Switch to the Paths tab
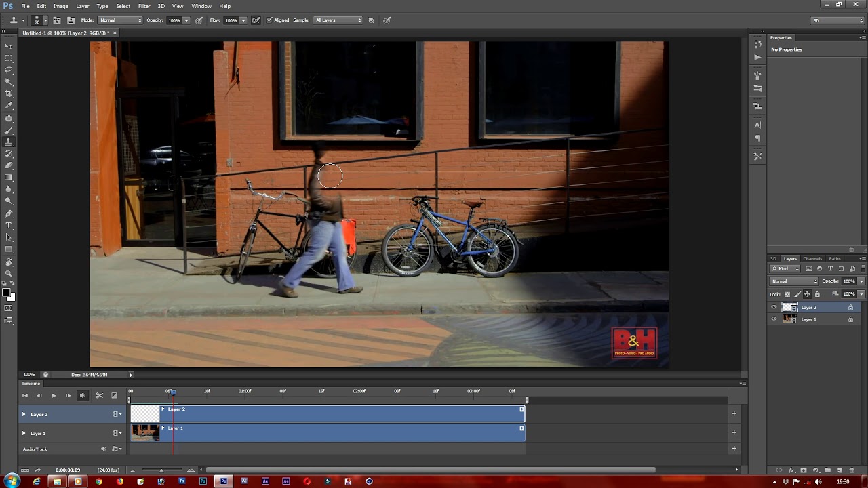 [x=834, y=258]
